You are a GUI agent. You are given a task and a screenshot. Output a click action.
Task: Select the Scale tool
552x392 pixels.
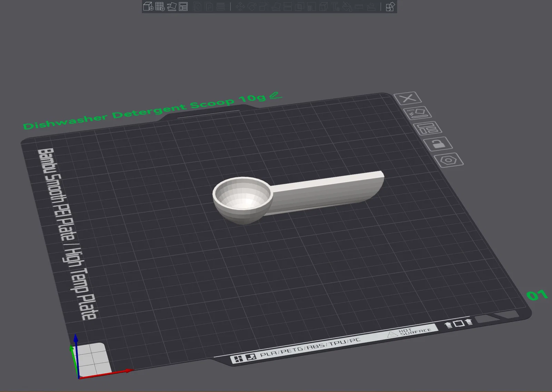click(264, 6)
